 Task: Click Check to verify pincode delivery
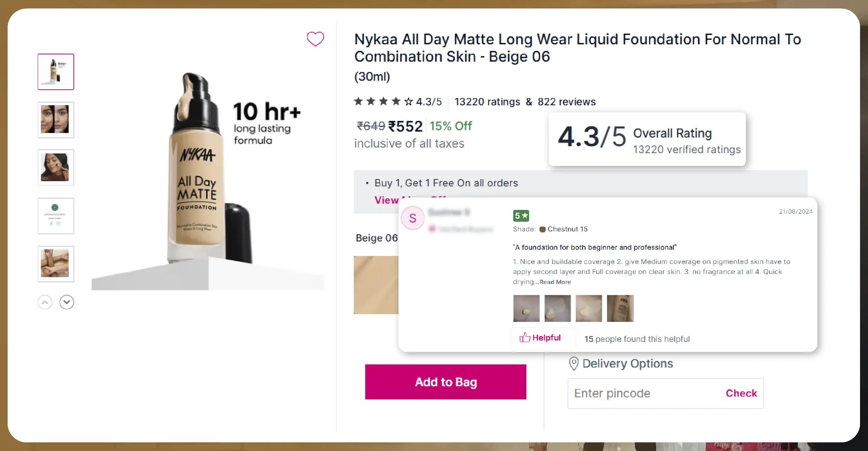741,393
